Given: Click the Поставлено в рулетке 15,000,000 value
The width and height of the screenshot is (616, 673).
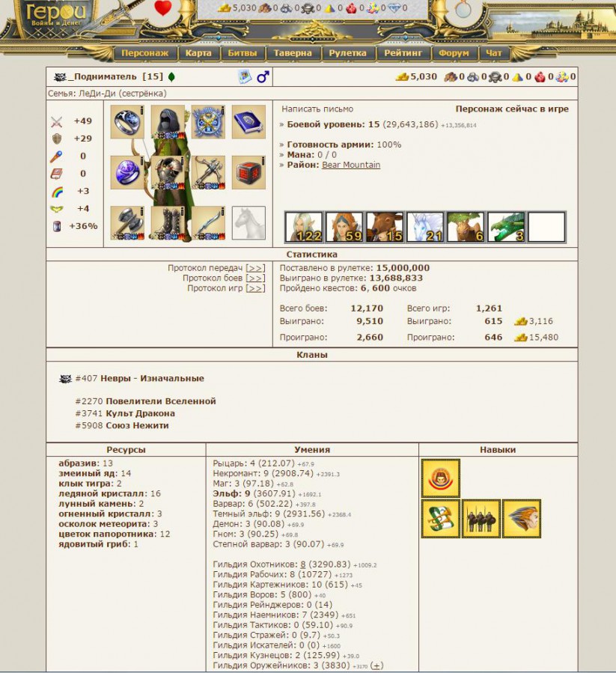Looking at the screenshot, I should click(403, 268).
